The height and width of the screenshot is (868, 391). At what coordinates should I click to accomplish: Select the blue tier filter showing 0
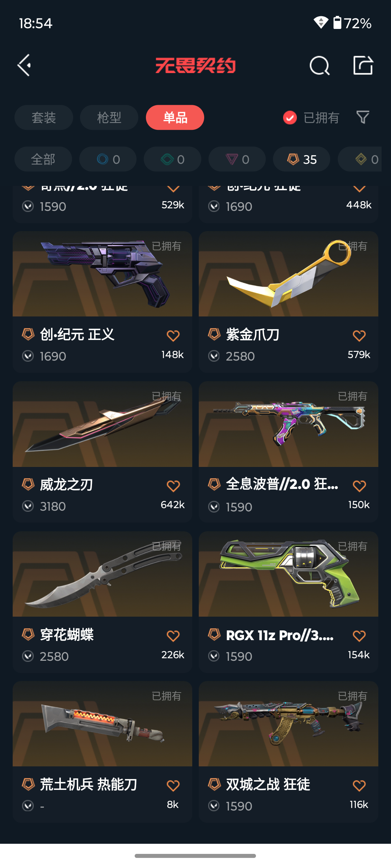108,159
